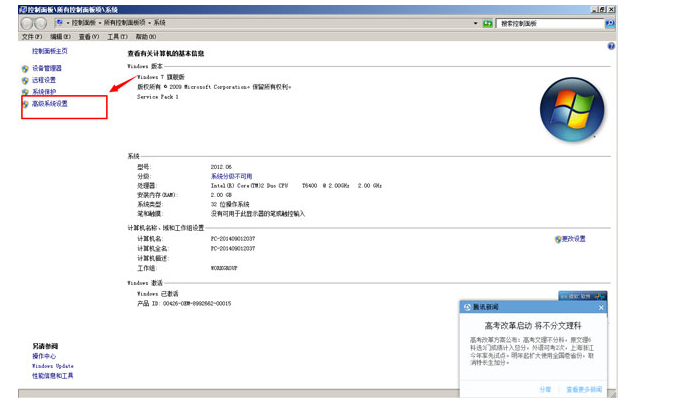Click the Forward navigation arrow button
This screenshot has width=676, height=407.
tap(43, 22)
